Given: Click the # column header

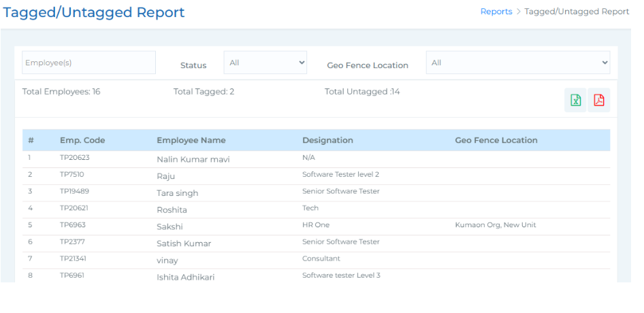Looking at the screenshot, I should pyautogui.click(x=31, y=140).
